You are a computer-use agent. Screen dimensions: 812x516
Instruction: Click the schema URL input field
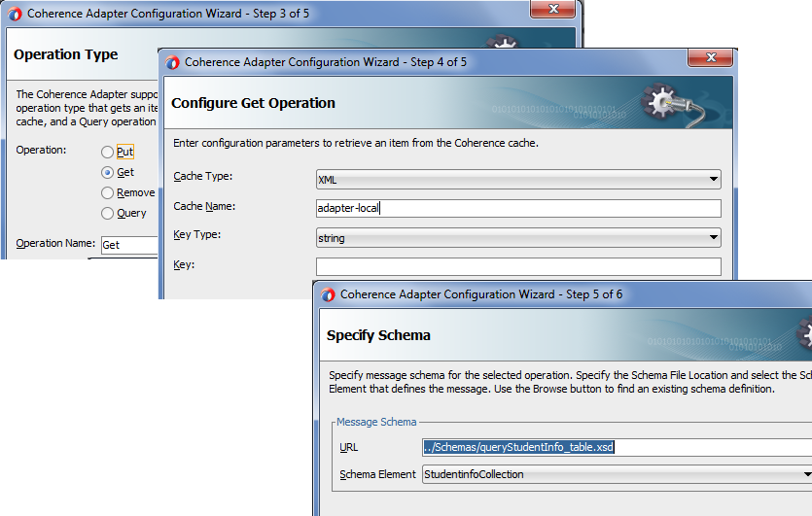click(617, 447)
